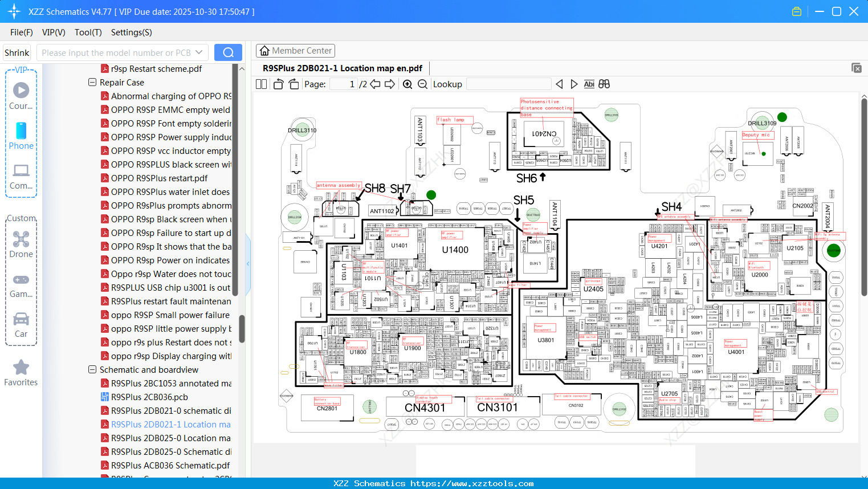Screen dimensions: 868x489
Task: Toggle whole-word match in the lookup bar
Action: coord(604,84)
